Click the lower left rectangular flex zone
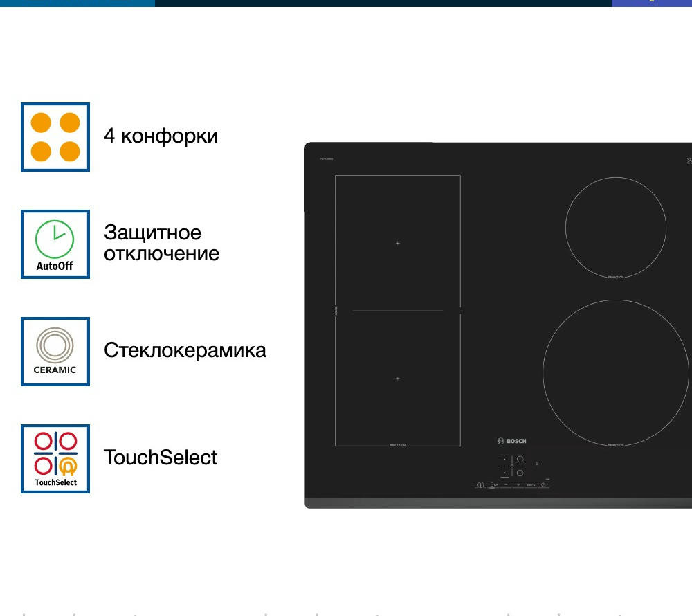This screenshot has height=616, width=692. [x=397, y=379]
